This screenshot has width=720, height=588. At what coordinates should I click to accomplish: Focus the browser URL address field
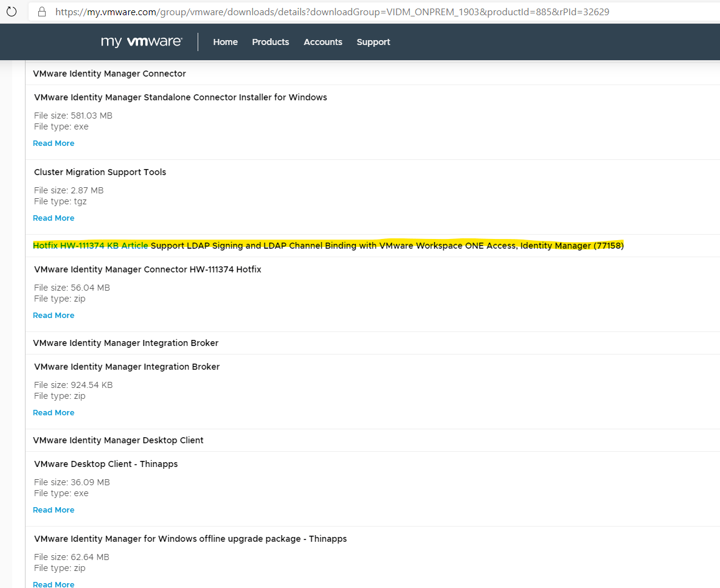[x=332, y=12]
